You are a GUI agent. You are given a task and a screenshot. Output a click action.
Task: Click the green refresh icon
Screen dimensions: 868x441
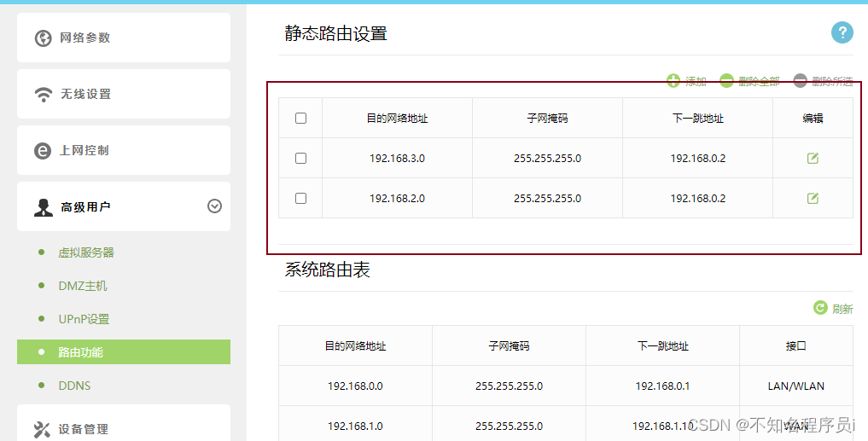[820, 308]
